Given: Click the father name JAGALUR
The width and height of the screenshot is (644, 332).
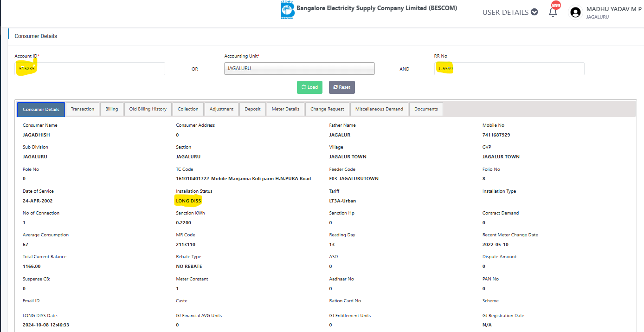Looking at the screenshot, I should pos(340,135).
